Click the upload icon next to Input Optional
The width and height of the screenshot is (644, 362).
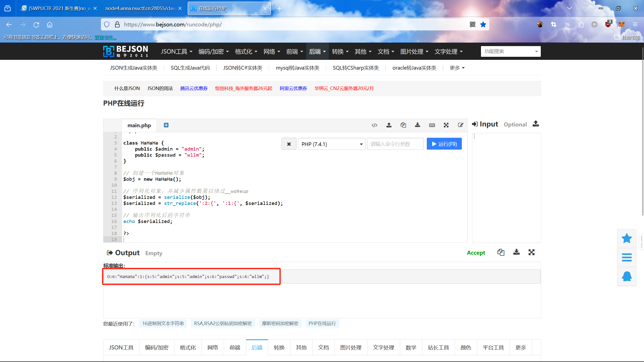point(536,124)
